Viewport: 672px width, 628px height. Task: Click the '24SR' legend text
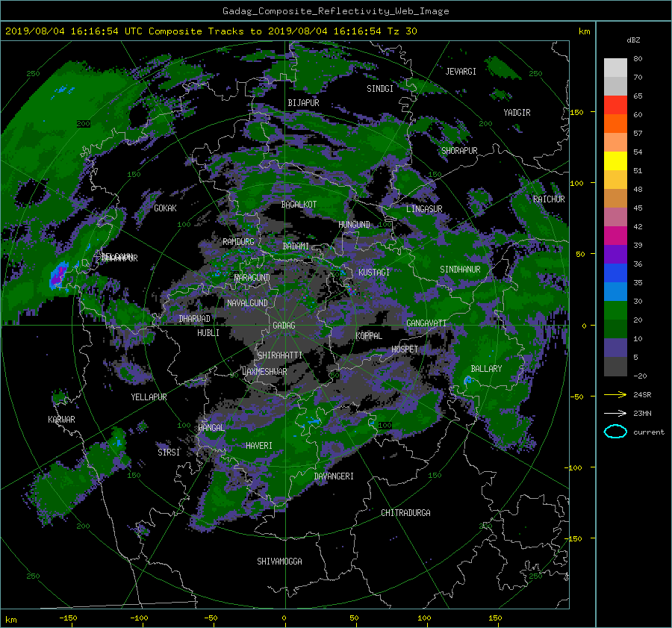point(642,395)
